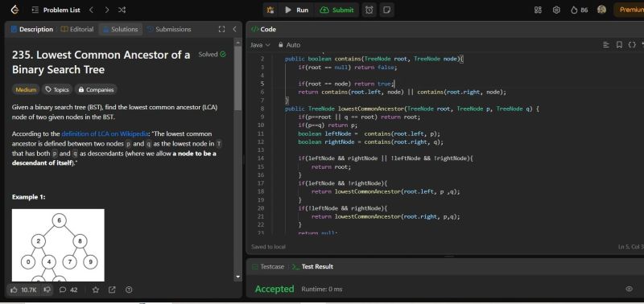644x304 pixels.
Task: Open the Java language dropdown
Action: coord(260,45)
